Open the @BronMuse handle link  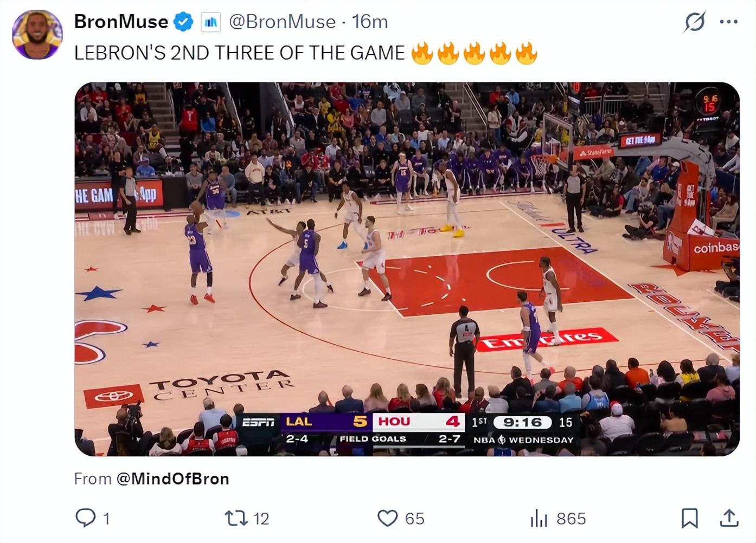click(282, 22)
